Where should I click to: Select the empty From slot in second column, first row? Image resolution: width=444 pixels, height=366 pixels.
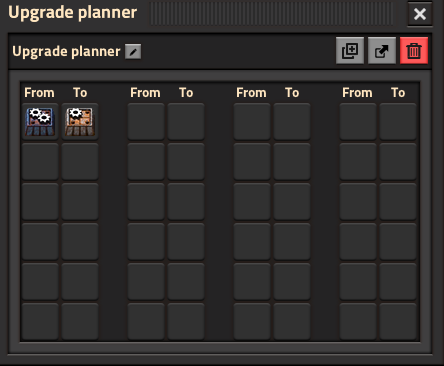(146, 121)
